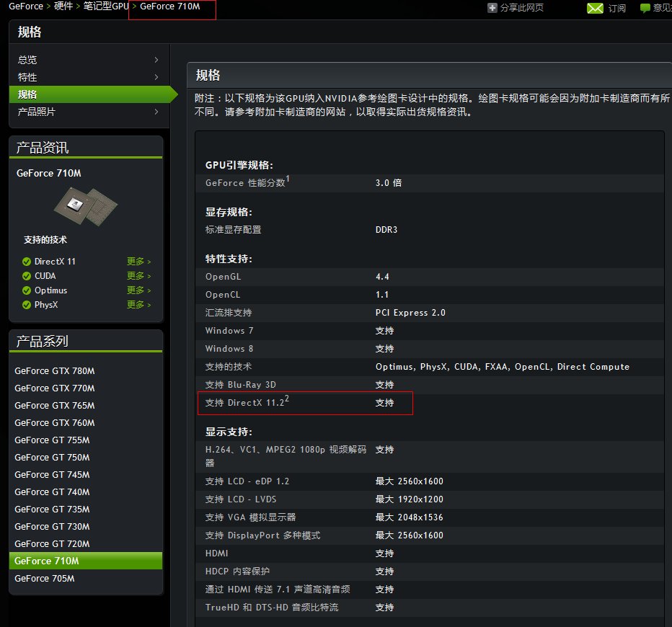Viewport: 672px width, 627px height.
Task: Click PhysX technology label
Action: coord(46,305)
